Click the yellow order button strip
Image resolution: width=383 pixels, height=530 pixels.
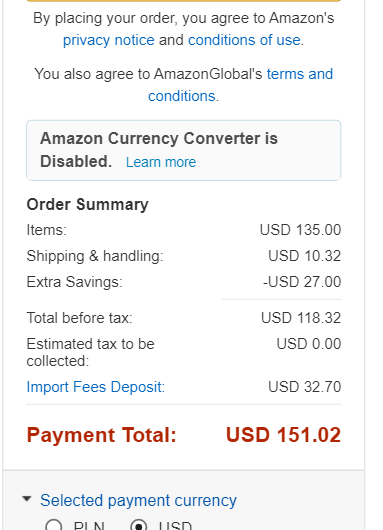[x=184, y=1]
